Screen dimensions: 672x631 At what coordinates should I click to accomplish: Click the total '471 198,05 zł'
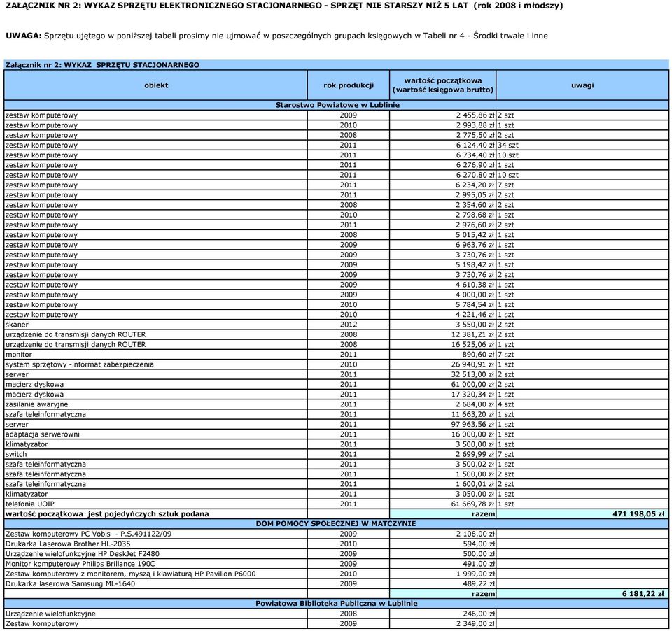click(x=638, y=514)
